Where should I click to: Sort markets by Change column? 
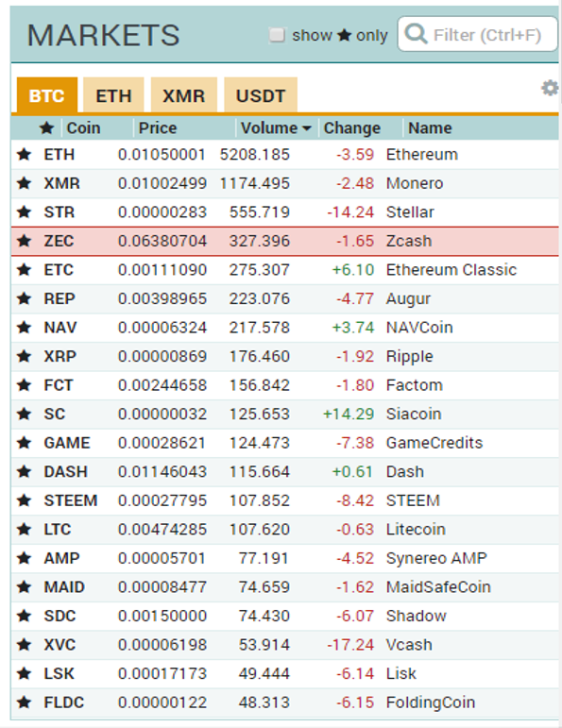coord(351,127)
